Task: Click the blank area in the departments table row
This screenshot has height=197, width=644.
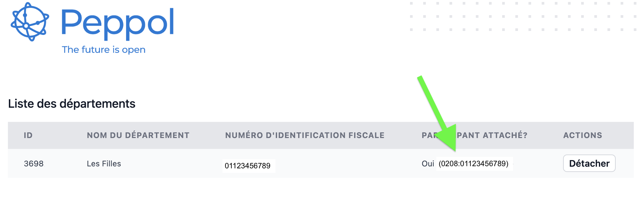Action: [346, 164]
